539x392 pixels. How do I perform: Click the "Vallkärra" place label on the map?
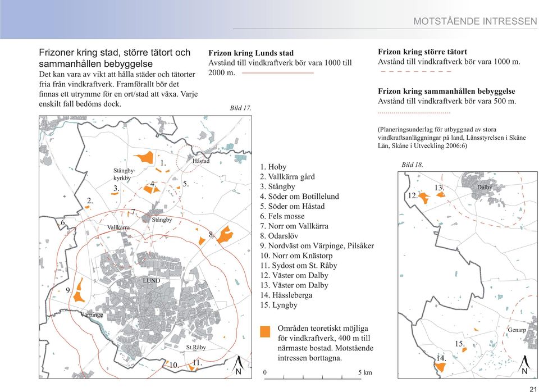pos(118,227)
